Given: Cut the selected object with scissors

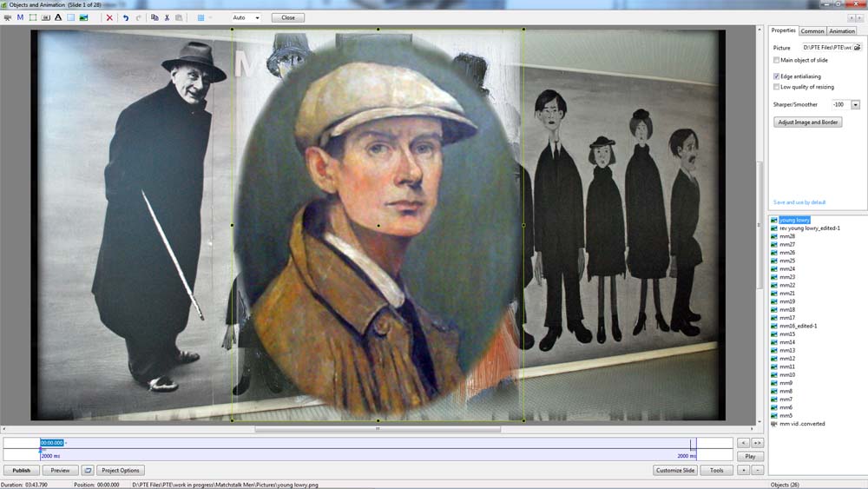Looking at the screenshot, I should (167, 17).
